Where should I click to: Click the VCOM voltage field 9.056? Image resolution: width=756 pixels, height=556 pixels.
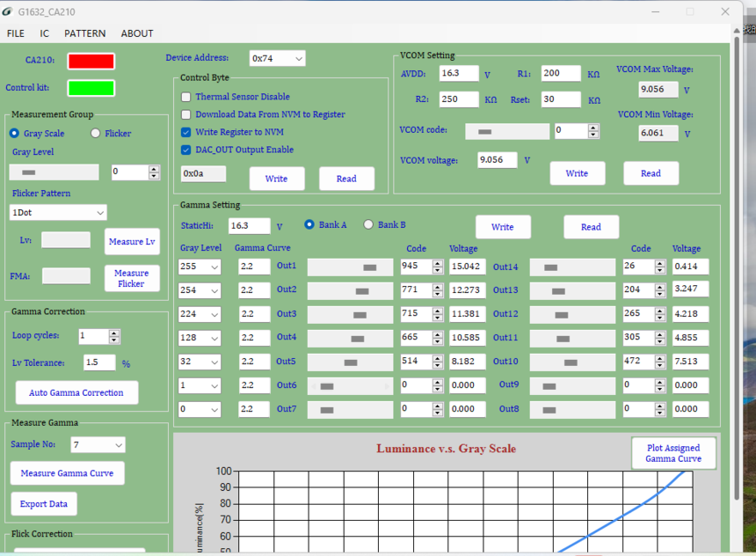[x=498, y=160]
